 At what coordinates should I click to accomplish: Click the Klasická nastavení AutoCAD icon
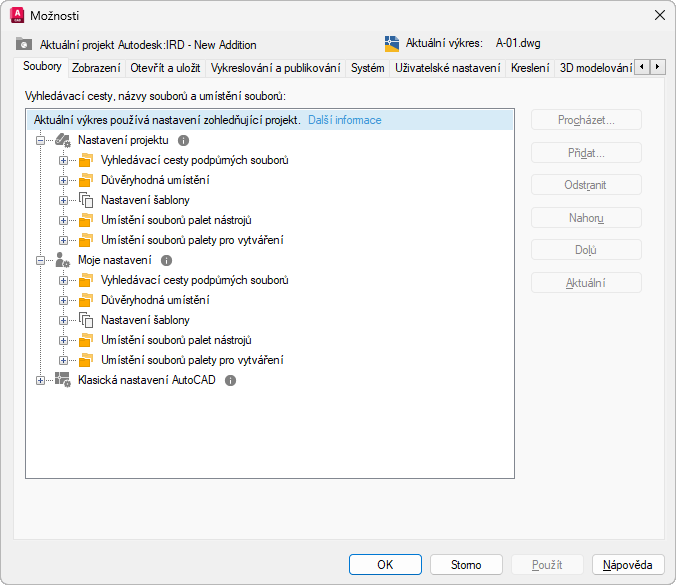click(x=63, y=380)
